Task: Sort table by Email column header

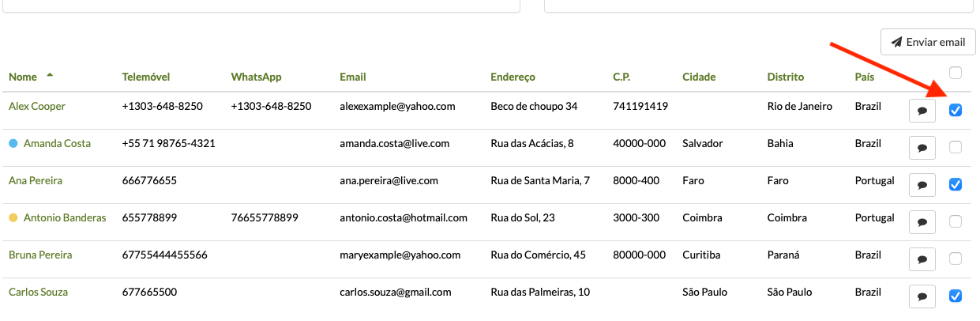Action: pyautogui.click(x=352, y=77)
